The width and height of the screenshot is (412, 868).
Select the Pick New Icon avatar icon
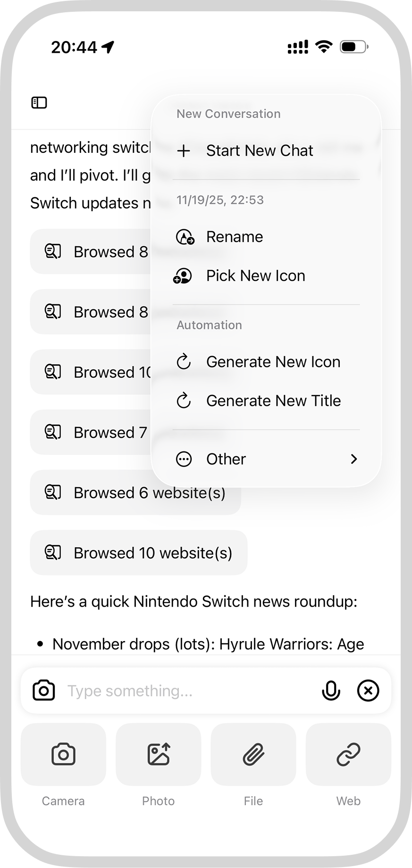click(x=183, y=276)
